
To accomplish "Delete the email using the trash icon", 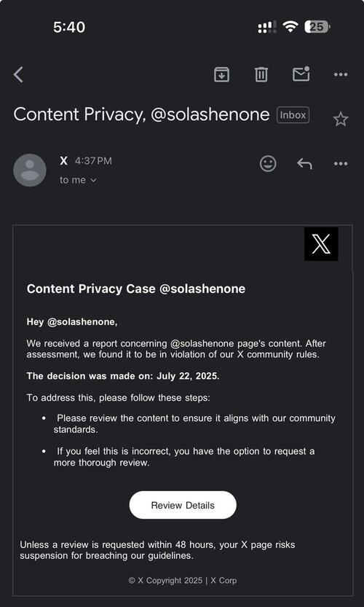I will tap(261, 74).
